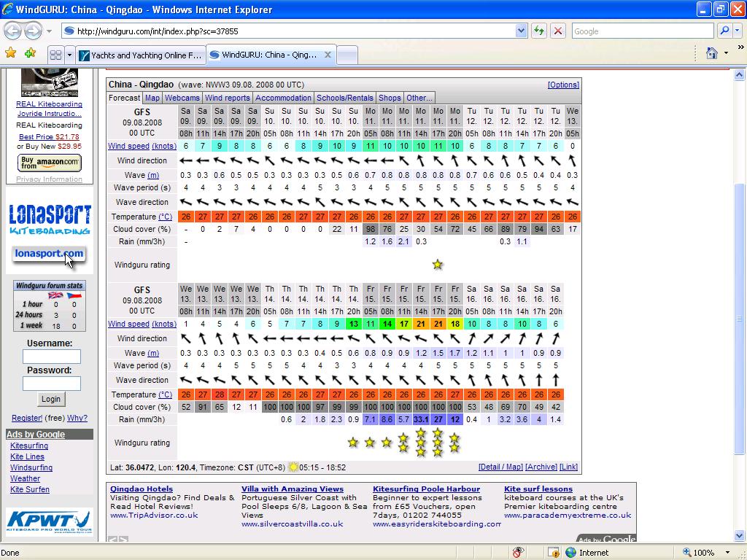Click the [Archive] link

(541, 467)
